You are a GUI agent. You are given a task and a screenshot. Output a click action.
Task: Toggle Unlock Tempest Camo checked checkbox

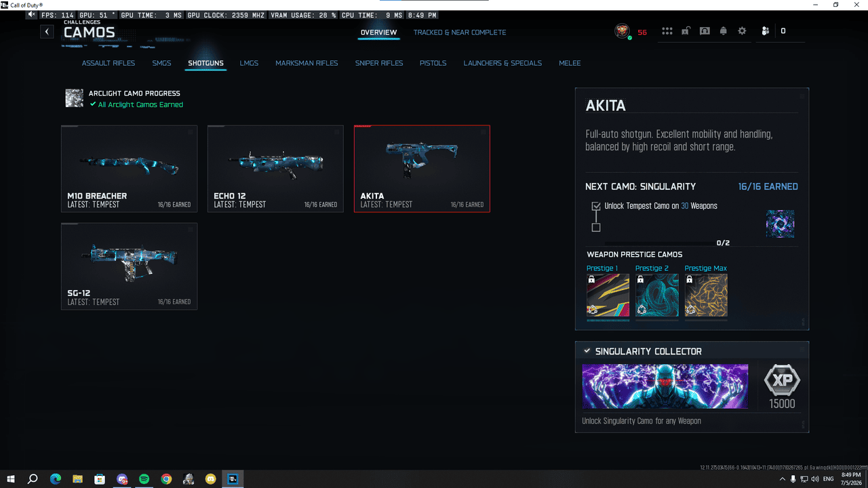[x=596, y=206]
